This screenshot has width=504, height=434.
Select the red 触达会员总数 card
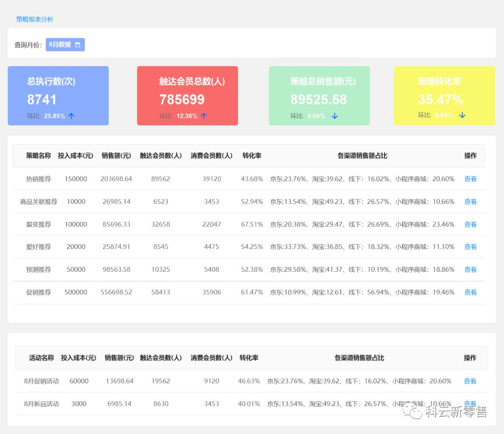point(187,96)
